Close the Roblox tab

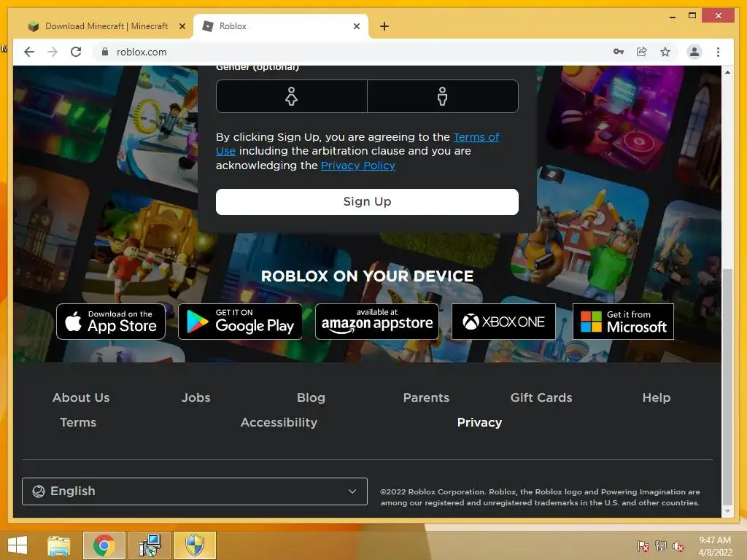click(x=356, y=26)
